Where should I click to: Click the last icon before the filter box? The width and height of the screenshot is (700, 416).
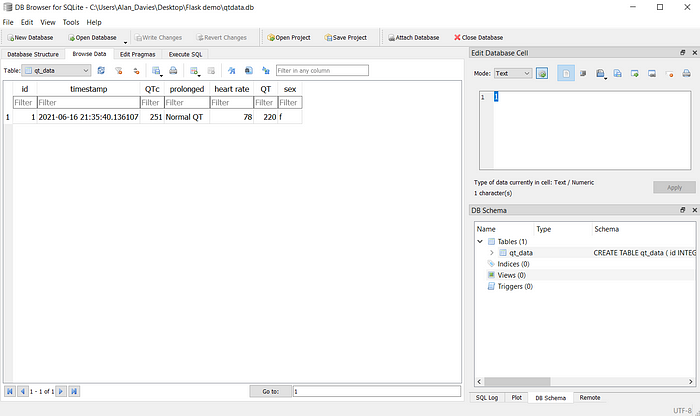266,71
